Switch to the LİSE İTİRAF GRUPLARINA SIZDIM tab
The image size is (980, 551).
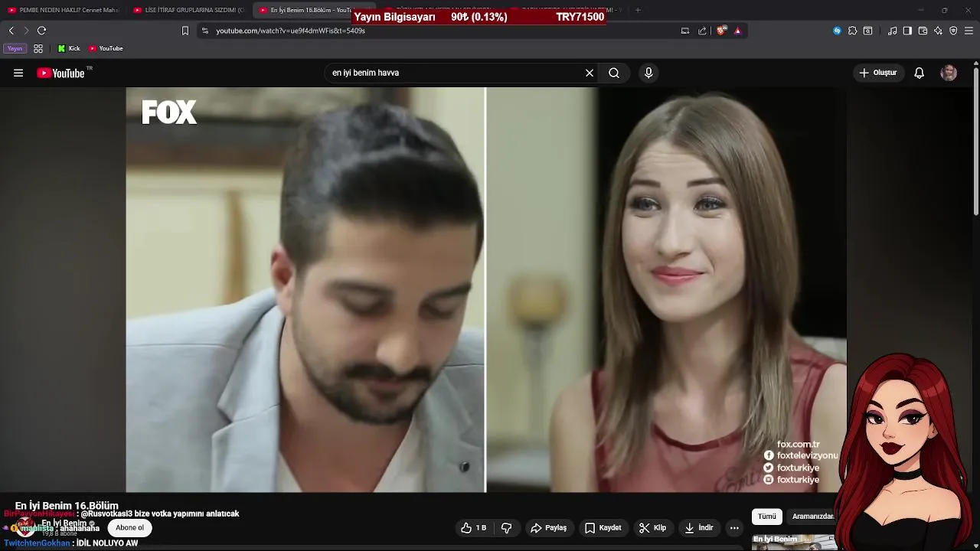tap(188, 10)
